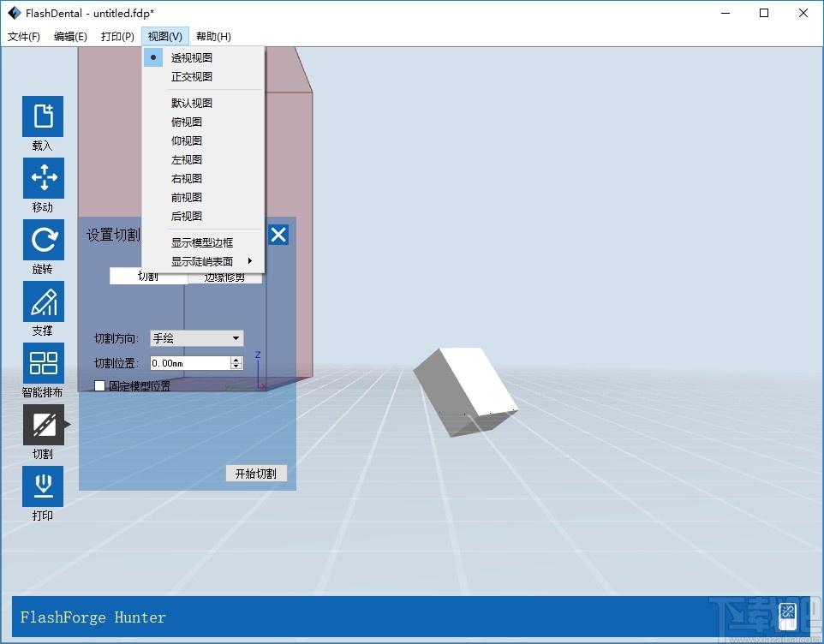Close the open 视图(V) menu
The height and width of the screenshot is (644, 824).
(165, 36)
